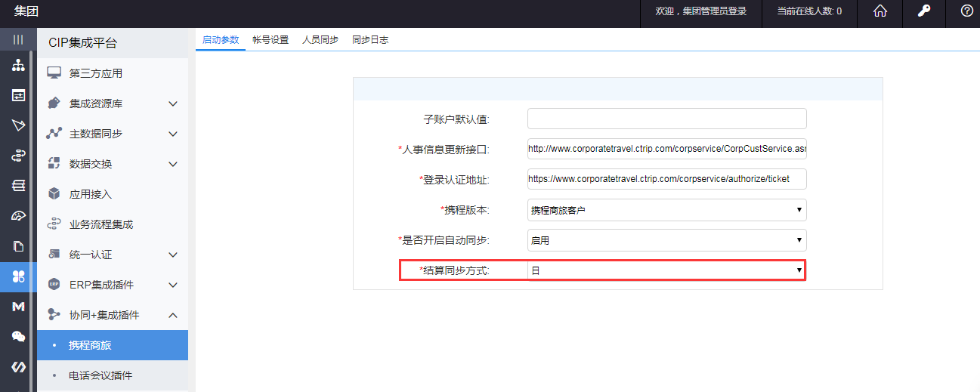Open 第三方应用 menu item

113,73
